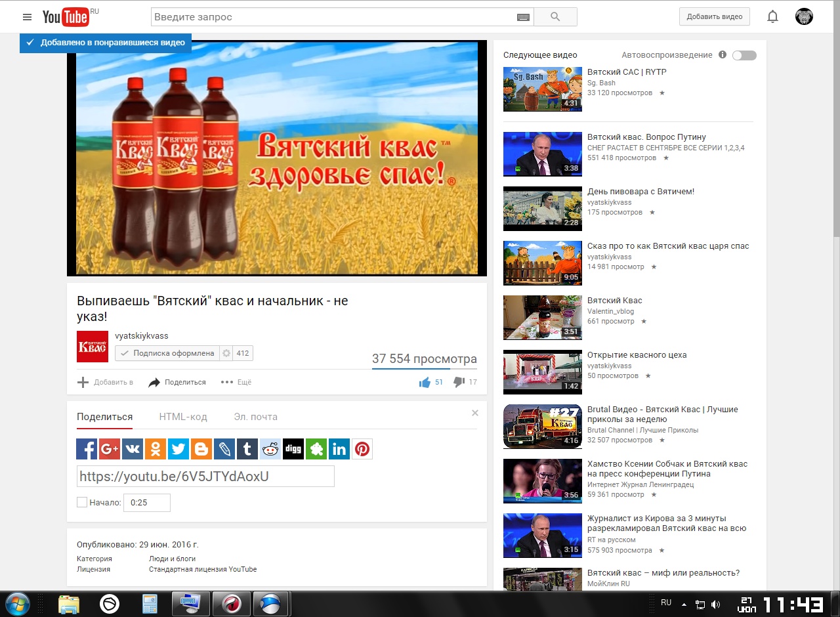Share the video on Blogger
The height and width of the screenshot is (617, 840).
click(201, 449)
